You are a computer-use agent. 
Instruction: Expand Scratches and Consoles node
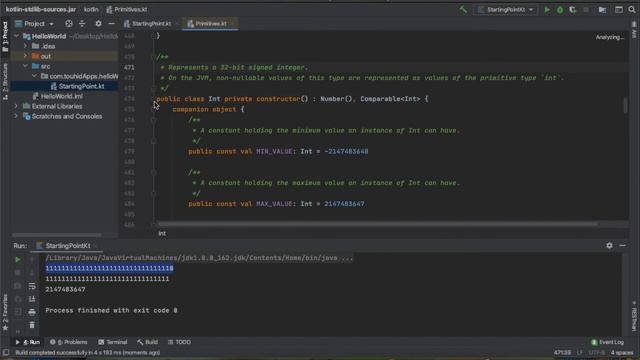click(x=16, y=116)
